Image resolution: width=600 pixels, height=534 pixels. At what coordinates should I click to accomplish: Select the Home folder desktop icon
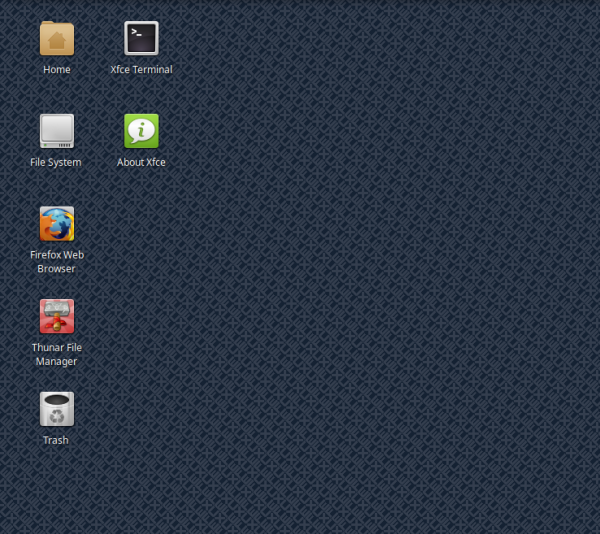click(x=57, y=38)
